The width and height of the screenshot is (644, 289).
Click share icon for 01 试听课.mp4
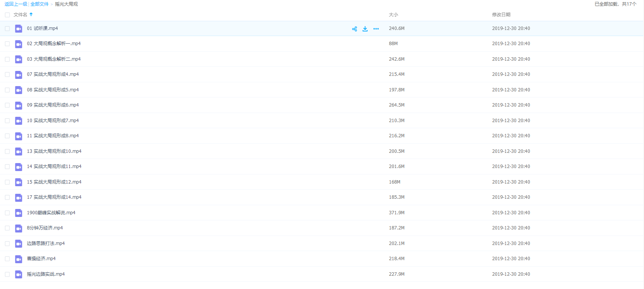click(354, 29)
